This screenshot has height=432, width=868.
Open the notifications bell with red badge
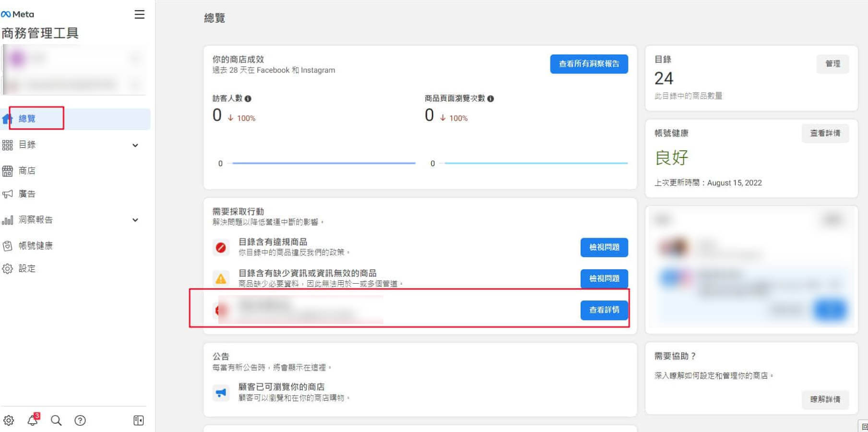[33, 420]
